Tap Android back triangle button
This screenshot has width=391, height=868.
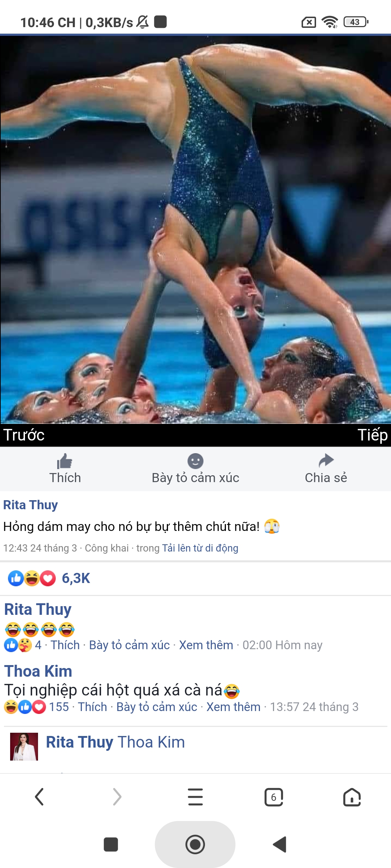[279, 844]
